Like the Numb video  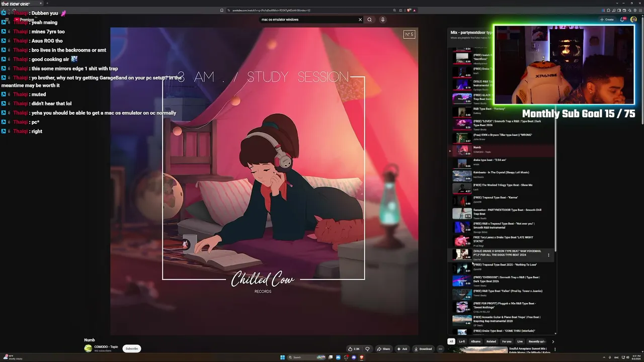click(x=354, y=349)
